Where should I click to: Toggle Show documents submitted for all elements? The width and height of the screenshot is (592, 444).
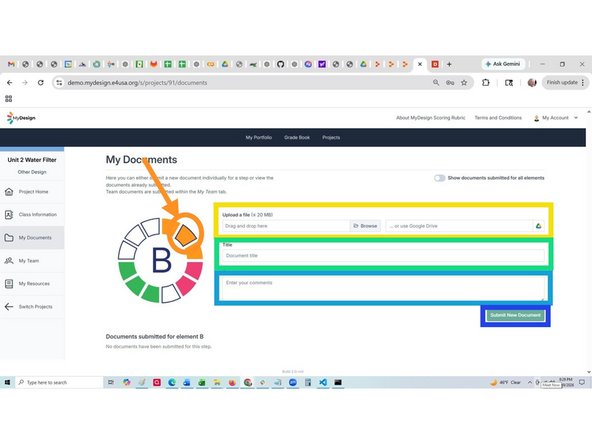click(439, 178)
